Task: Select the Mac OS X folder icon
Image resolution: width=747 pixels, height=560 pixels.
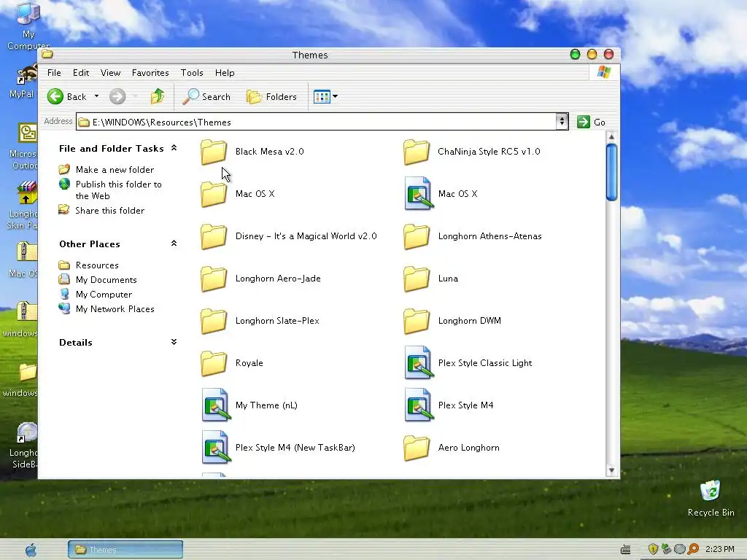Action: click(214, 194)
